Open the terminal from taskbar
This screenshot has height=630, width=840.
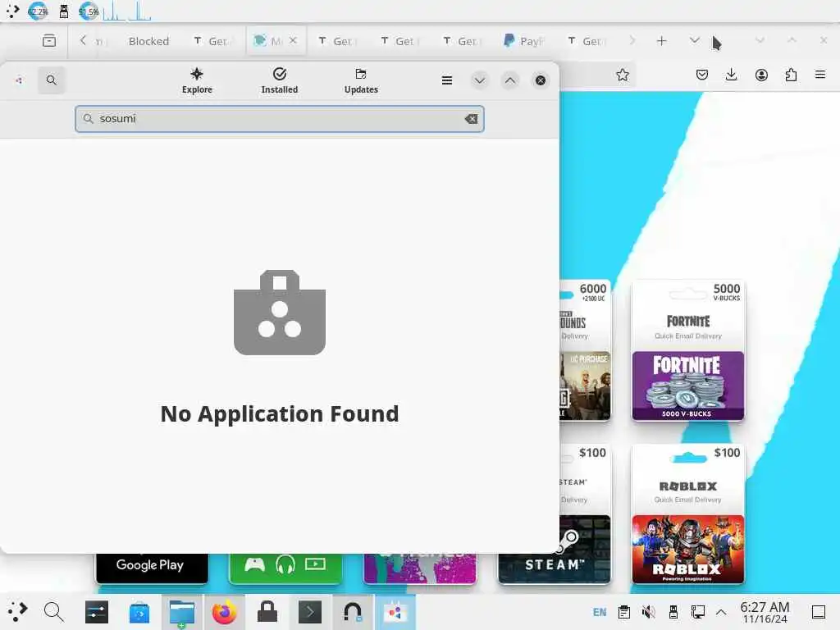click(310, 612)
